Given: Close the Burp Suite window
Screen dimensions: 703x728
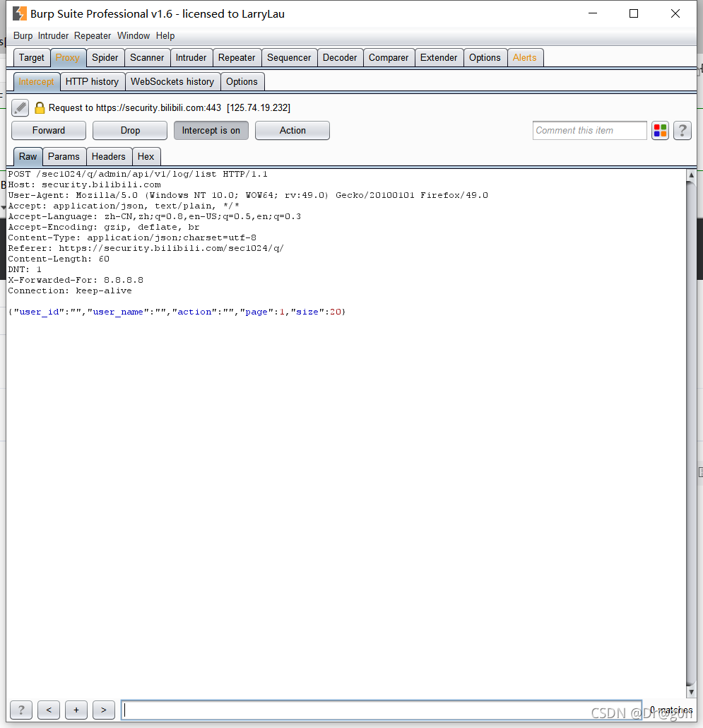Looking at the screenshot, I should click(x=675, y=13).
